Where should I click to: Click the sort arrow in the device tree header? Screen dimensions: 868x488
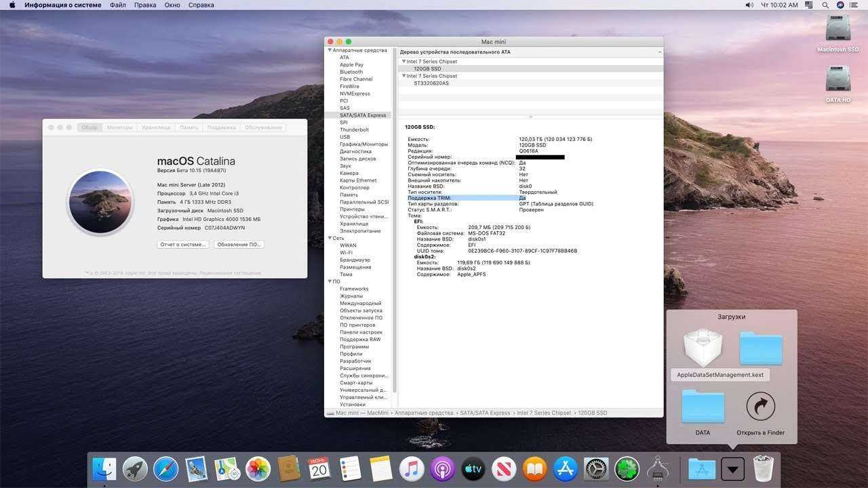click(x=659, y=52)
